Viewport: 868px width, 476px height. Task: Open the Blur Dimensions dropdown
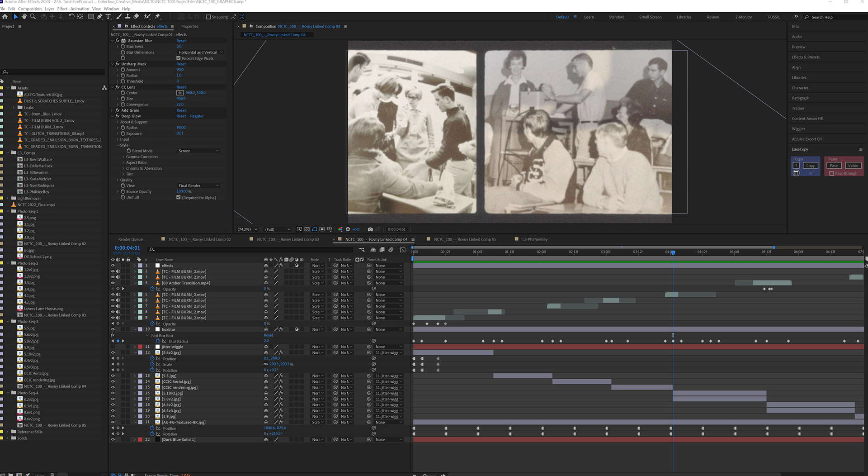[200, 52]
